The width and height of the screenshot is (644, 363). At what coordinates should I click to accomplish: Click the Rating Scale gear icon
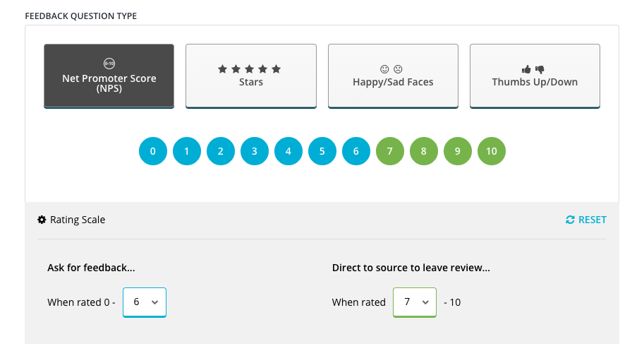42,220
